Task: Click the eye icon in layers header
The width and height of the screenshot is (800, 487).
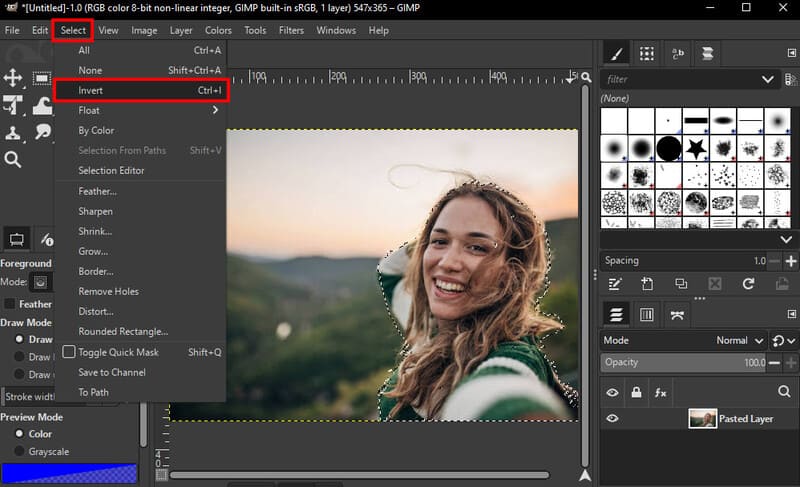Action: coord(612,392)
